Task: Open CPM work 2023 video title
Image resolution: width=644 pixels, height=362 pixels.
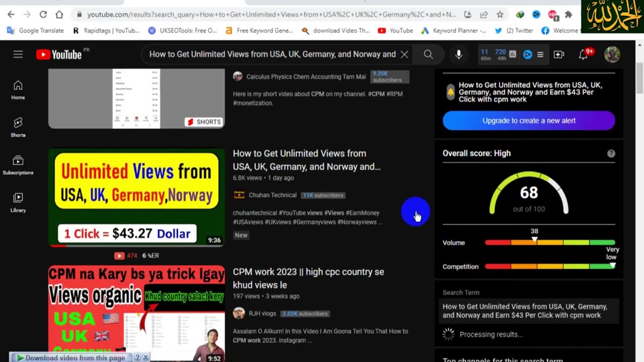Action: [x=308, y=278]
